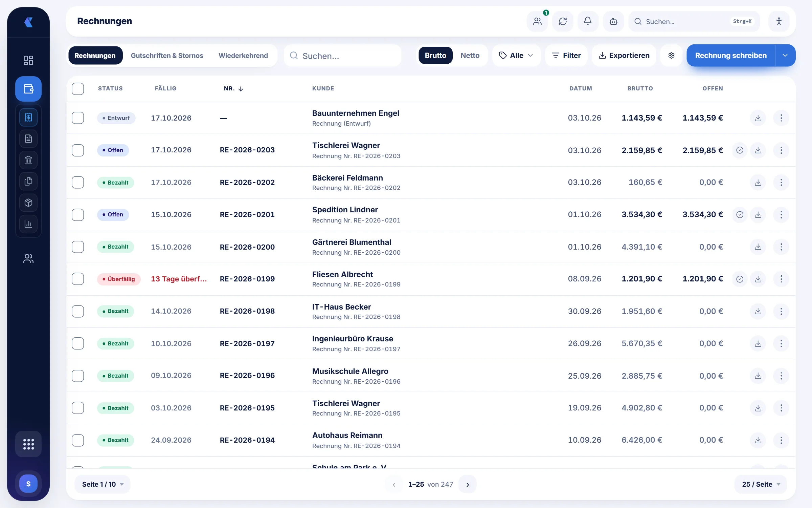Image resolution: width=812 pixels, height=508 pixels.
Task: Switch amounts to Netto
Action: tap(470, 55)
